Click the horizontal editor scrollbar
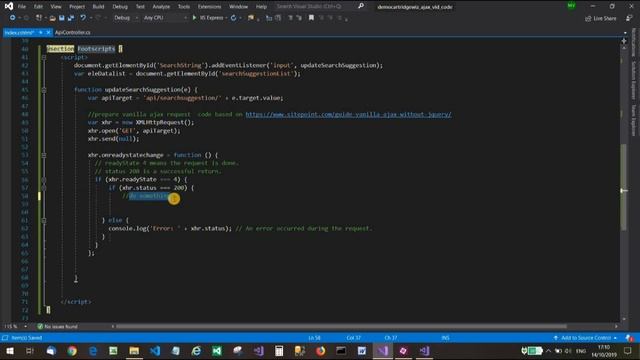 click(341, 327)
